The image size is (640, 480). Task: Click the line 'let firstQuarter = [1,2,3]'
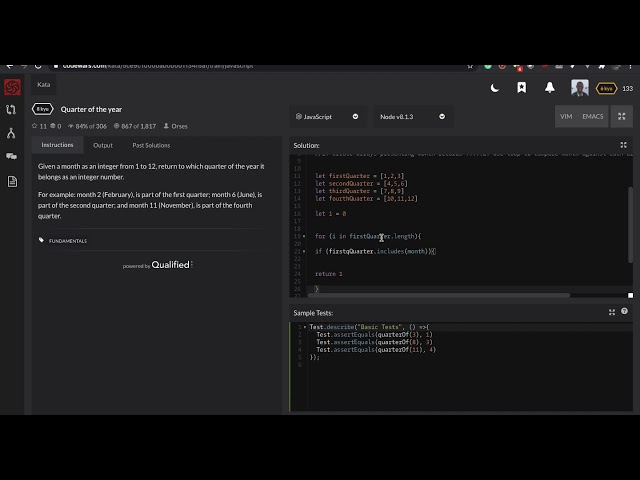click(360, 176)
